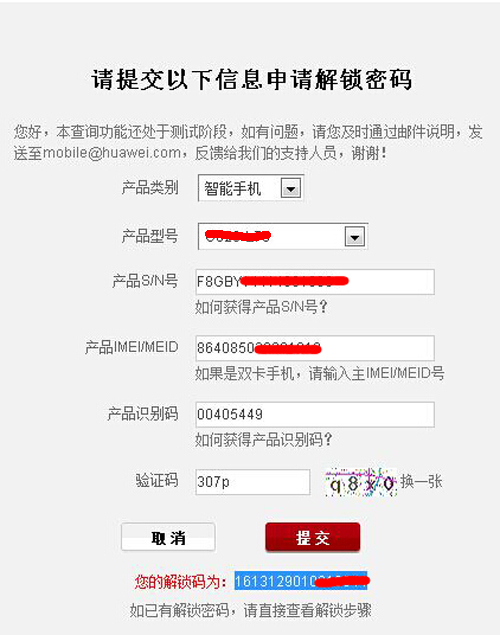
Task: Click the 取消 cancel button
Action: pyautogui.click(x=168, y=538)
